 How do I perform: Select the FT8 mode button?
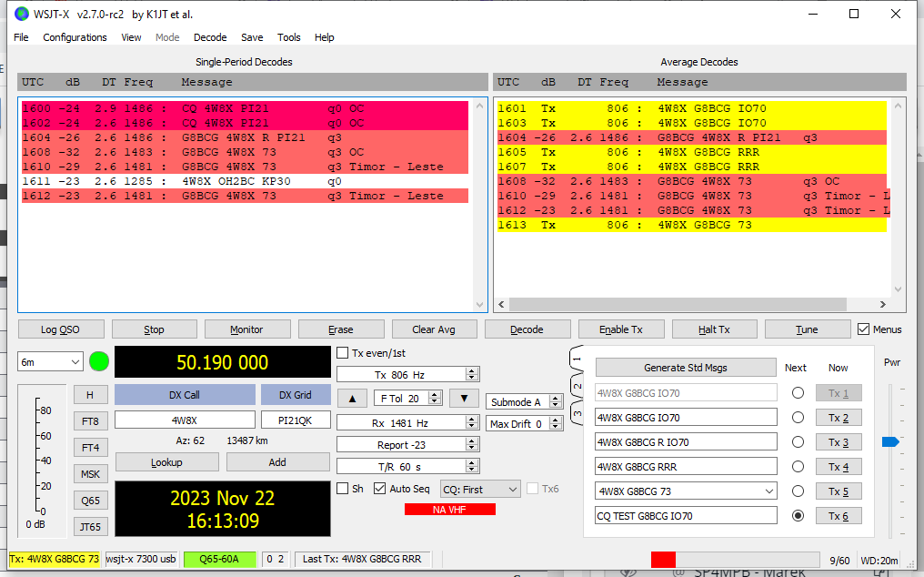pos(90,421)
